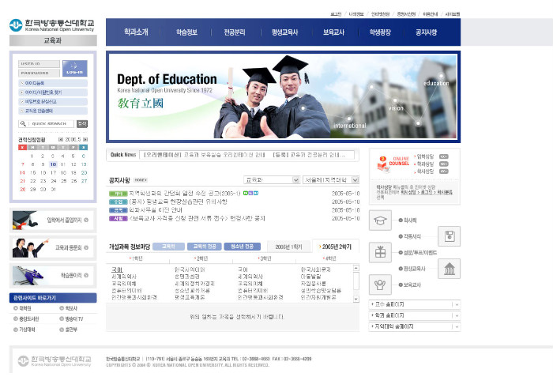Click the Online Counsel icon
553x392 pixels.
[384, 164]
